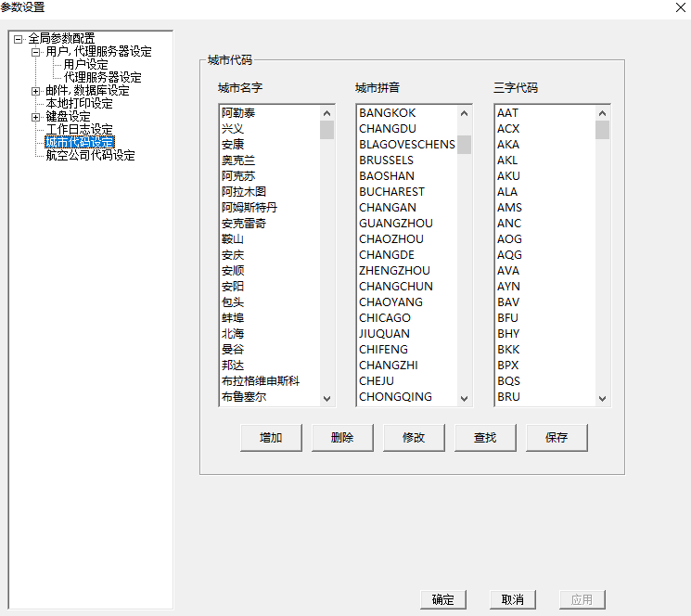691x616 pixels.
Task: Select 本地打印设定 in the settings tree
Action: [79, 104]
